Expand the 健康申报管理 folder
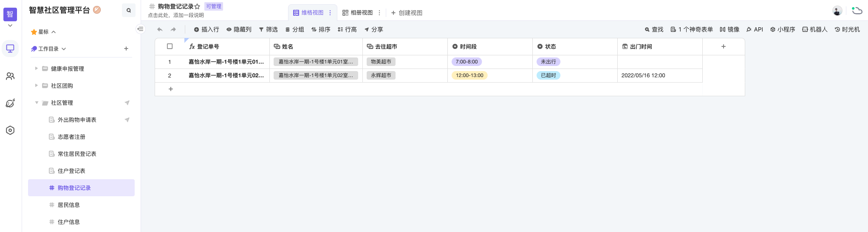 pyautogui.click(x=37, y=69)
